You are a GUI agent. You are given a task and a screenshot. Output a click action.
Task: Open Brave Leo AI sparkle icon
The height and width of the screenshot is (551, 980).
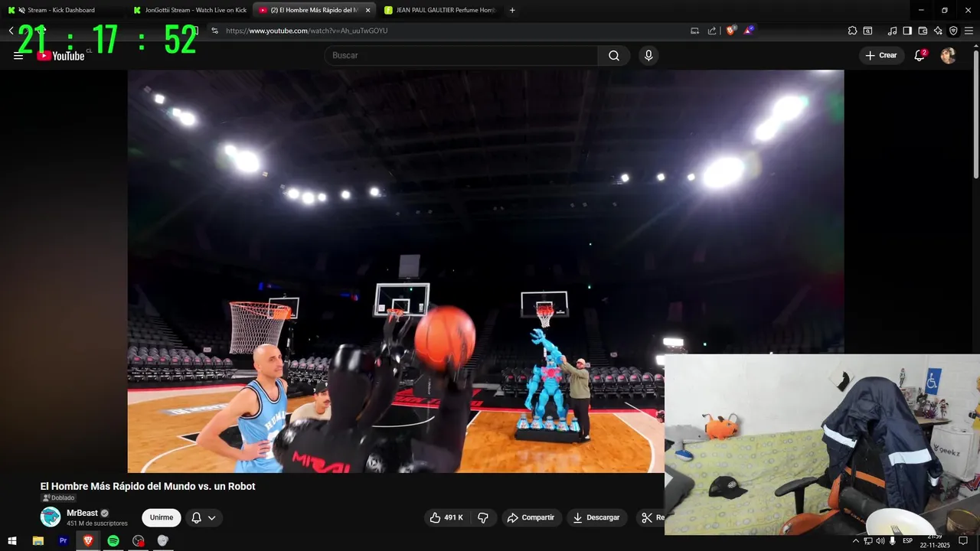pos(938,31)
